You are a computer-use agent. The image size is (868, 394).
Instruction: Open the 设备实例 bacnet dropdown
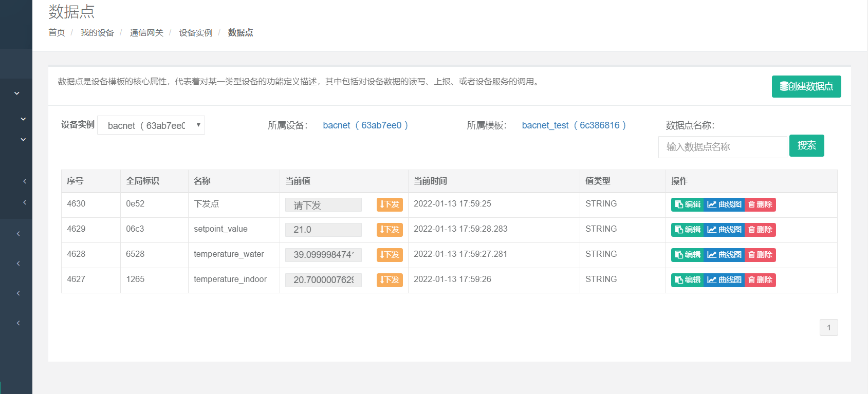[151, 125]
